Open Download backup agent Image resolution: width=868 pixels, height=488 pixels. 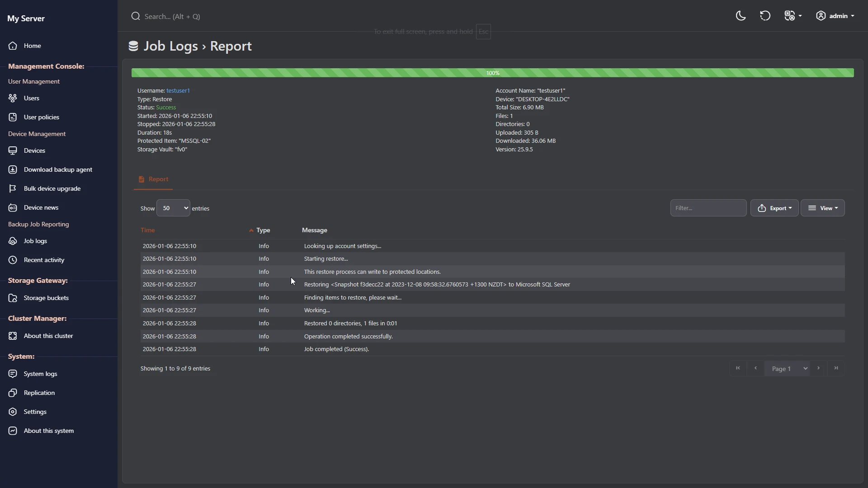point(59,169)
